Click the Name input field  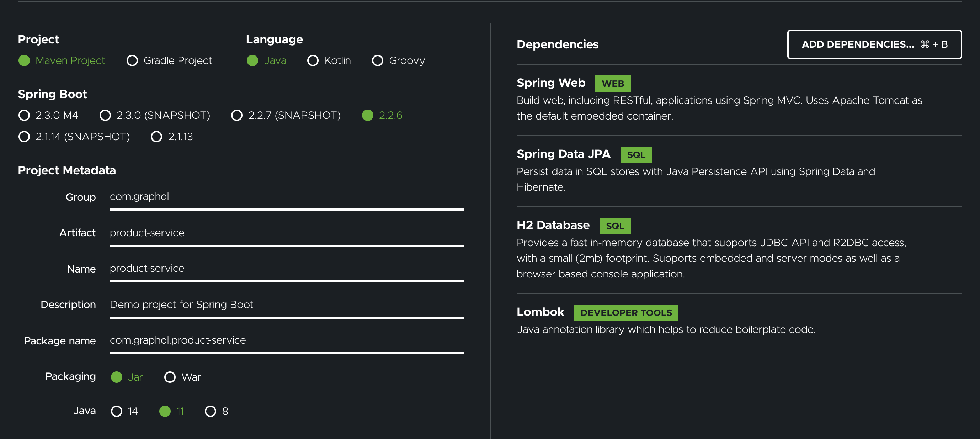287,271
